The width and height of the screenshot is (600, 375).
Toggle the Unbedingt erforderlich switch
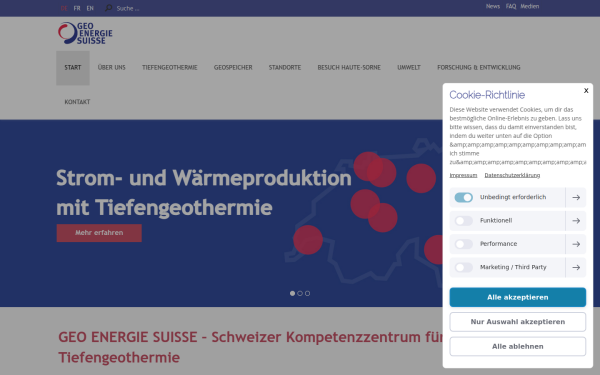(463, 197)
